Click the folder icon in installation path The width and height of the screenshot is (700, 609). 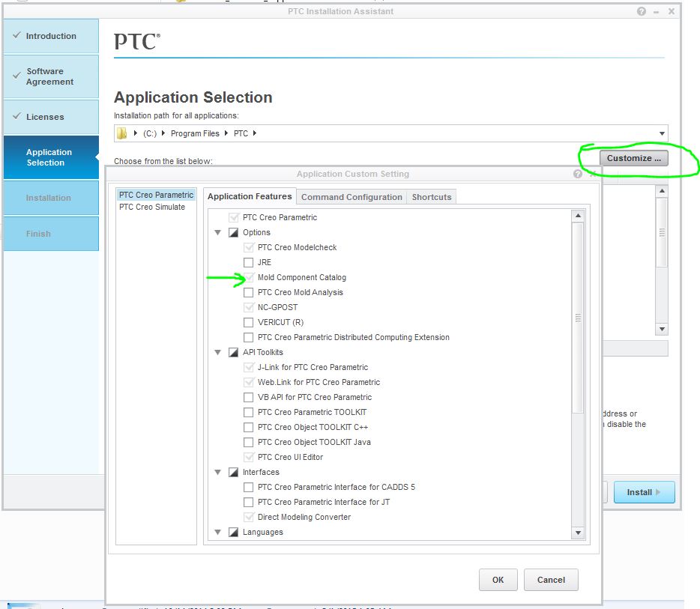(121, 133)
